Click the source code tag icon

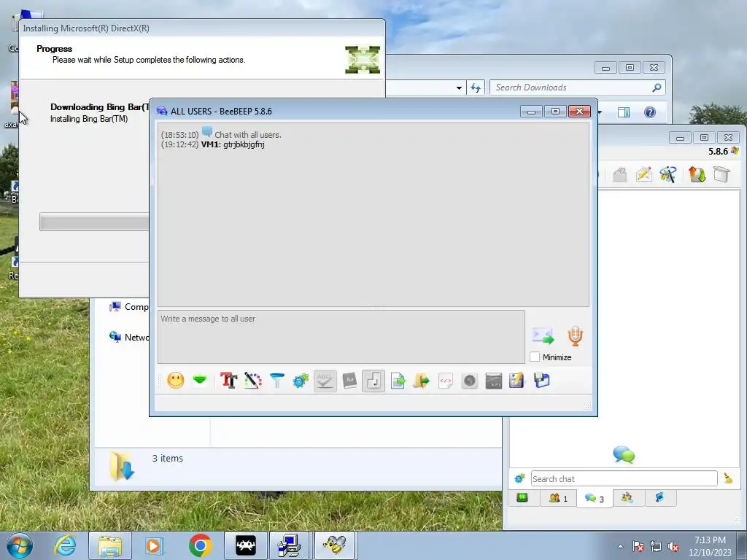[446, 381]
